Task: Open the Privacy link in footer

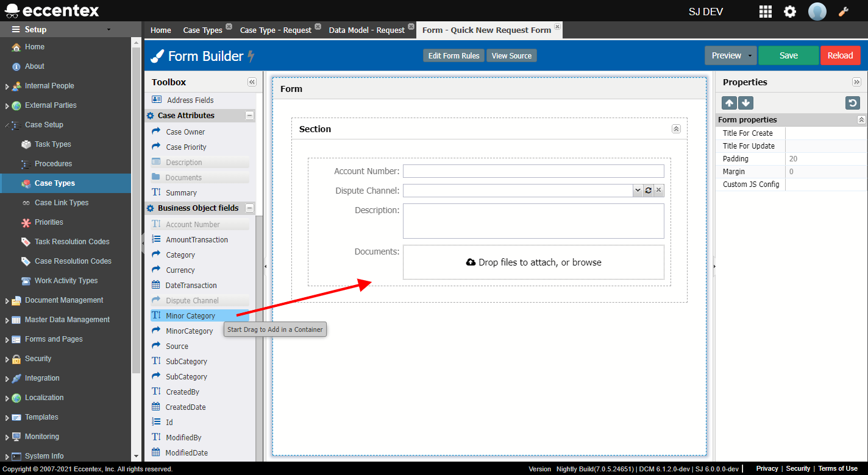Action: [x=767, y=469]
